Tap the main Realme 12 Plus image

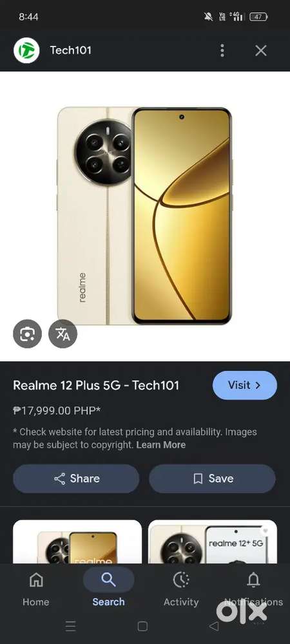144,216
